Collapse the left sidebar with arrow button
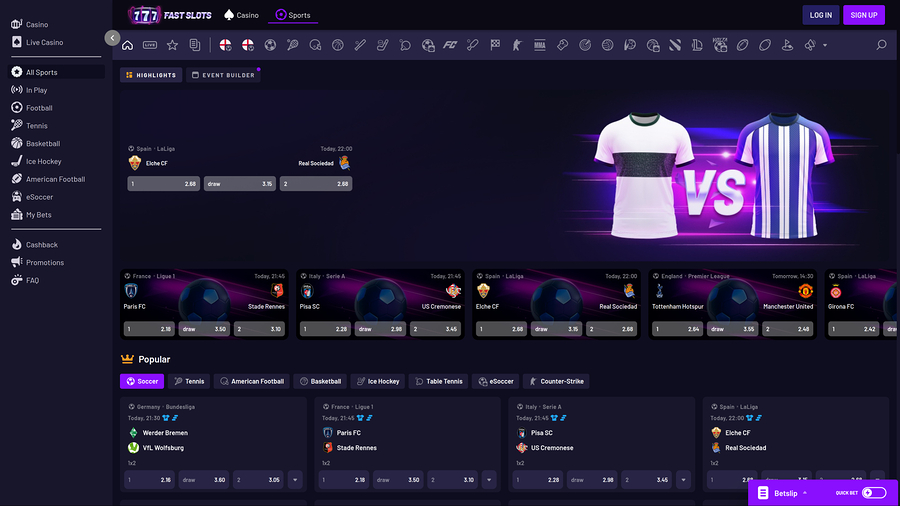 [x=112, y=38]
